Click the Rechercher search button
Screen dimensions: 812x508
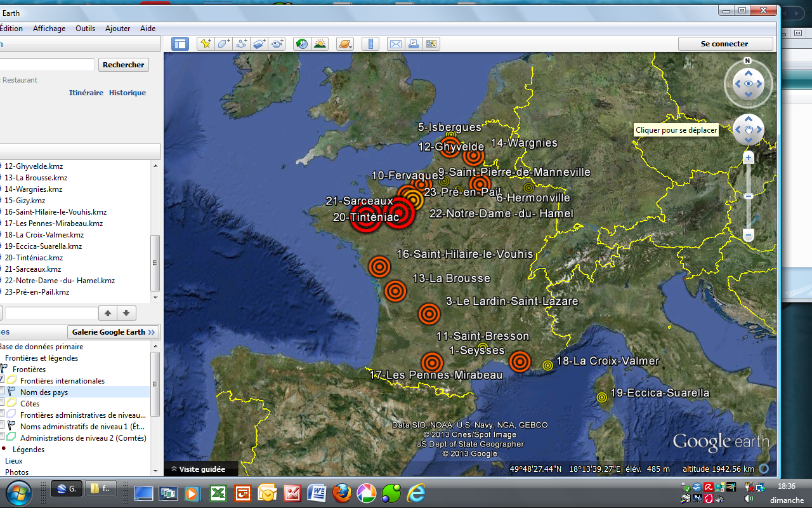pyautogui.click(x=123, y=65)
